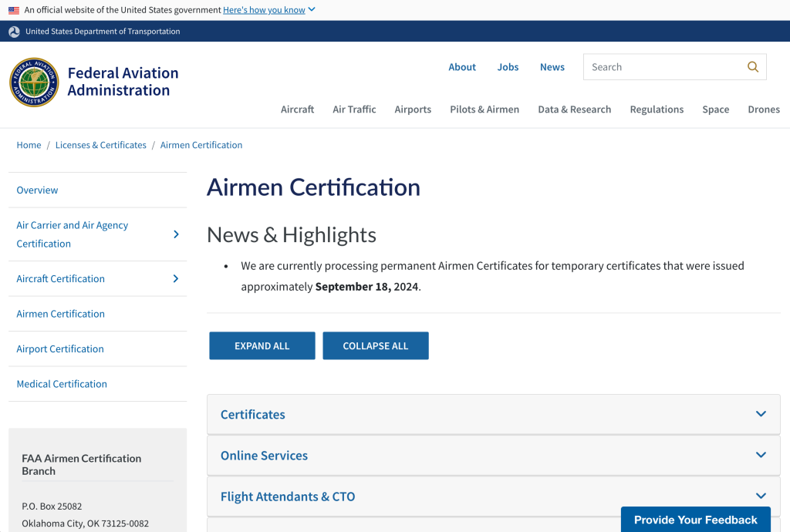
Task: Click the search magnifying glass icon
Action: coord(752,67)
